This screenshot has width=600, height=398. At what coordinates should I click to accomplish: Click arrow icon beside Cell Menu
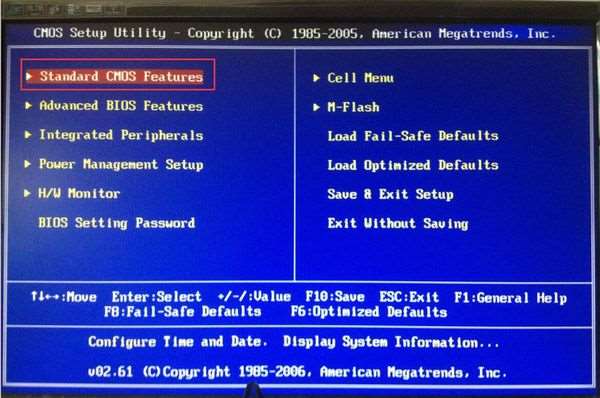click(x=316, y=78)
